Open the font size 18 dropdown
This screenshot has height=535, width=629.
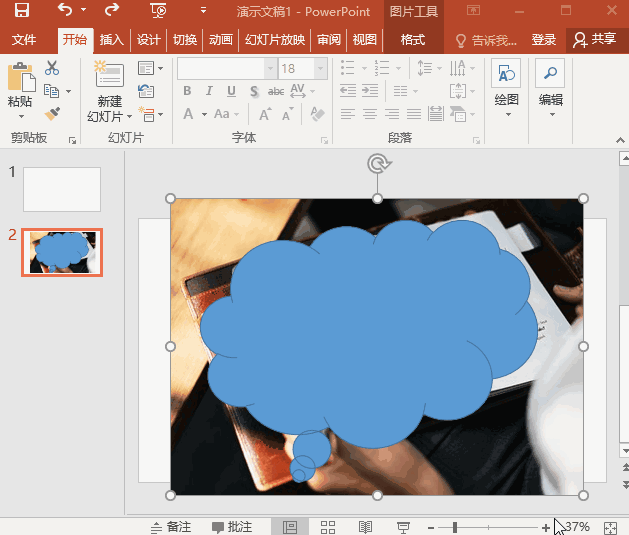(x=320, y=69)
